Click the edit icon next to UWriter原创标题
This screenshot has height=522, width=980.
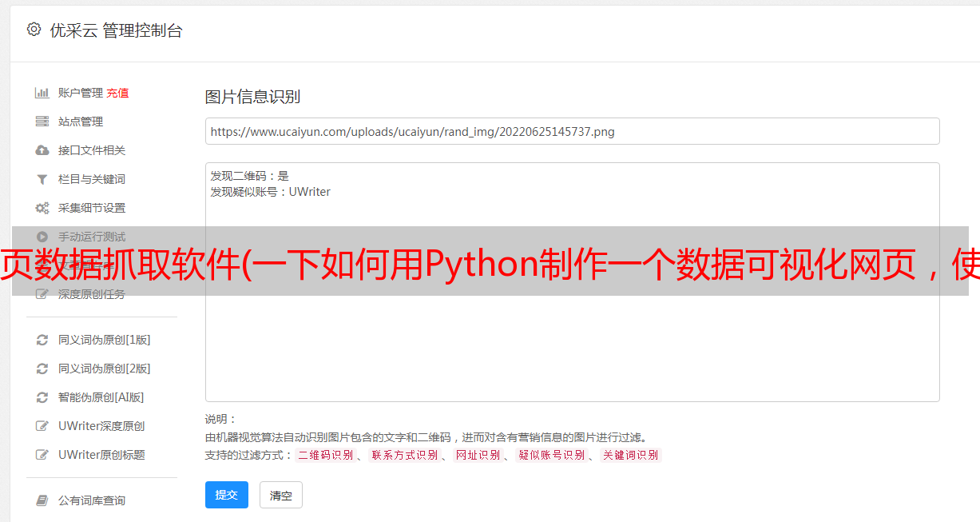click(42, 455)
